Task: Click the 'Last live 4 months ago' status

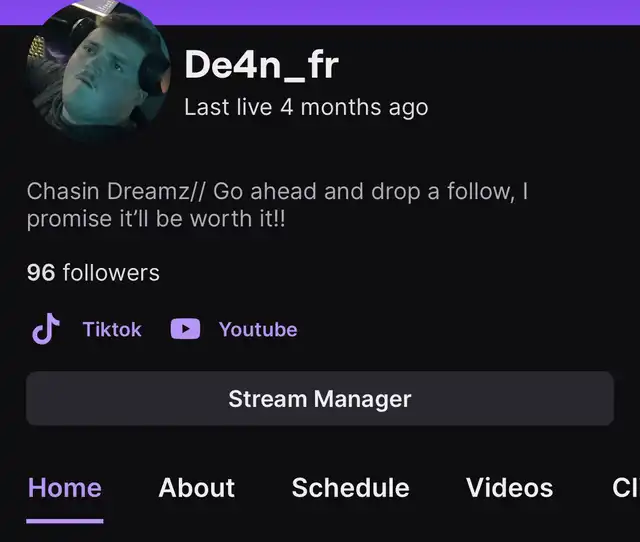Action: point(306,107)
